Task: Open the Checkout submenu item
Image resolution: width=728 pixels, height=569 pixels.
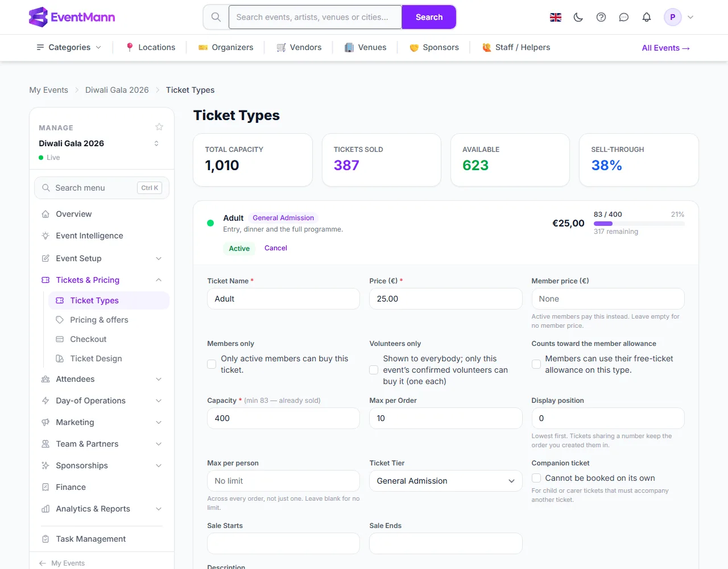Action: tap(109, 339)
